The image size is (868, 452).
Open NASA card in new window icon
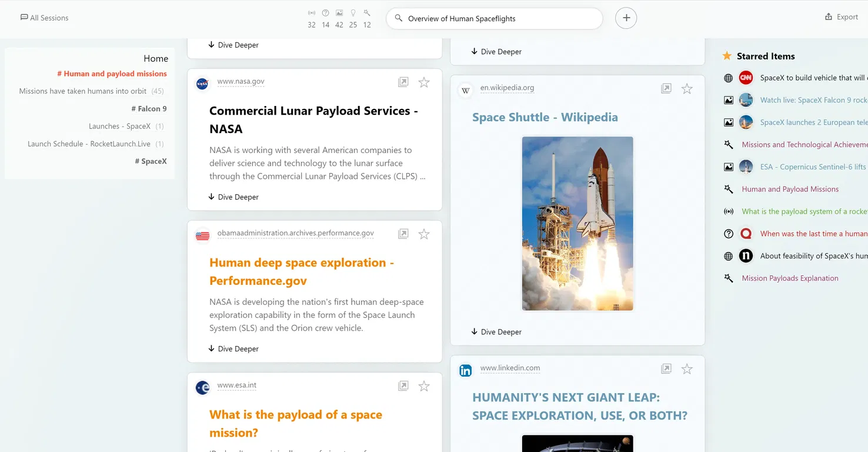click(403, 82)
